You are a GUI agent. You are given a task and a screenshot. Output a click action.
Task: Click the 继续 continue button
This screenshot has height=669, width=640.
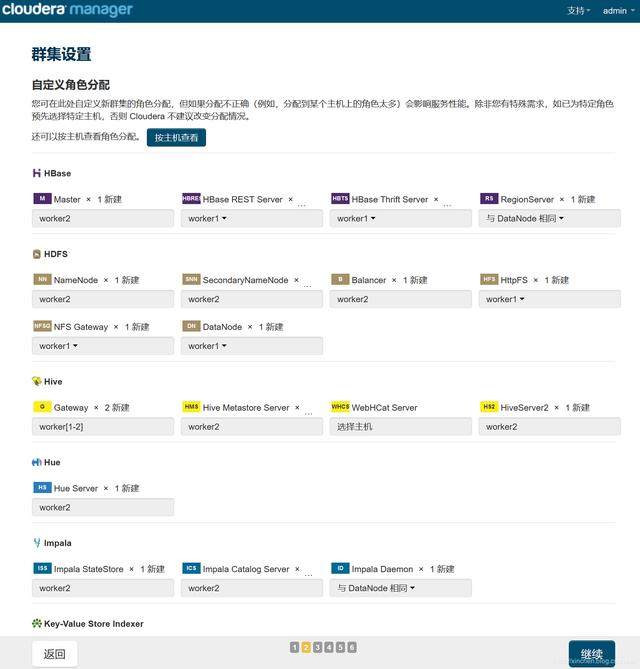click(x=592, y=654)
